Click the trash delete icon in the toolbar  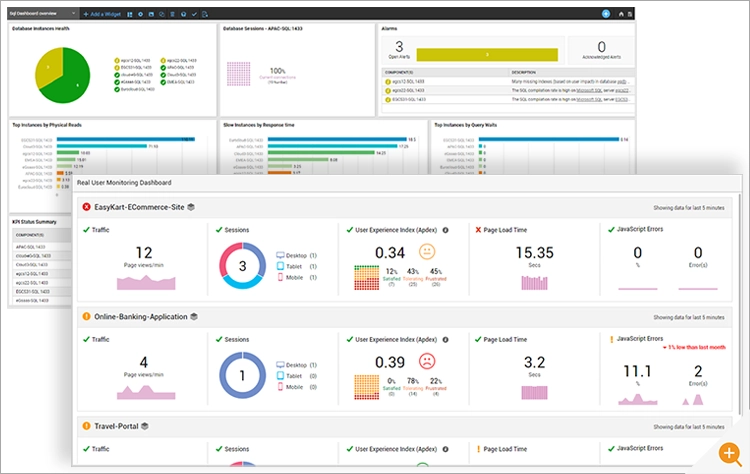coord(173,14)
